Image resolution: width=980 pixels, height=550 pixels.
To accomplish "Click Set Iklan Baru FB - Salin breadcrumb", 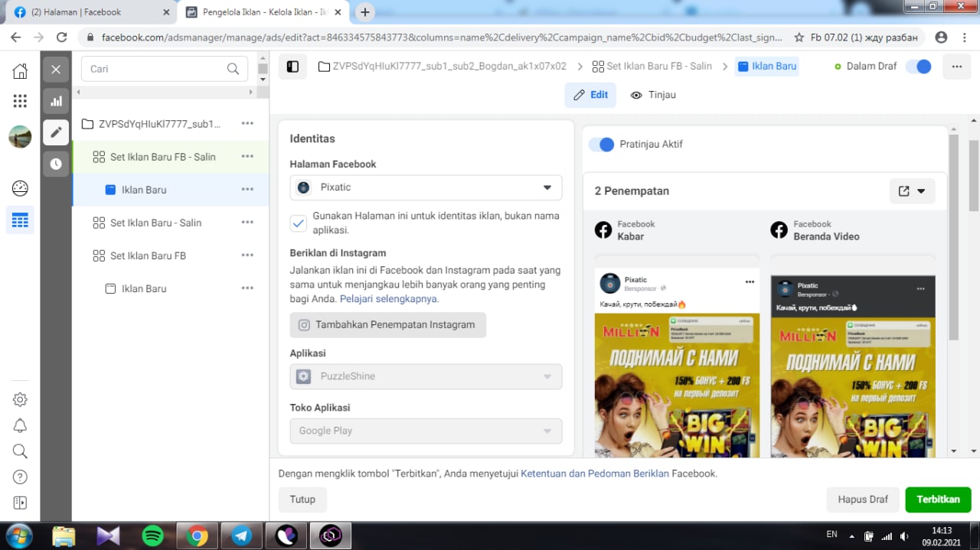I will pyautogui.click(x=652, y=67).
